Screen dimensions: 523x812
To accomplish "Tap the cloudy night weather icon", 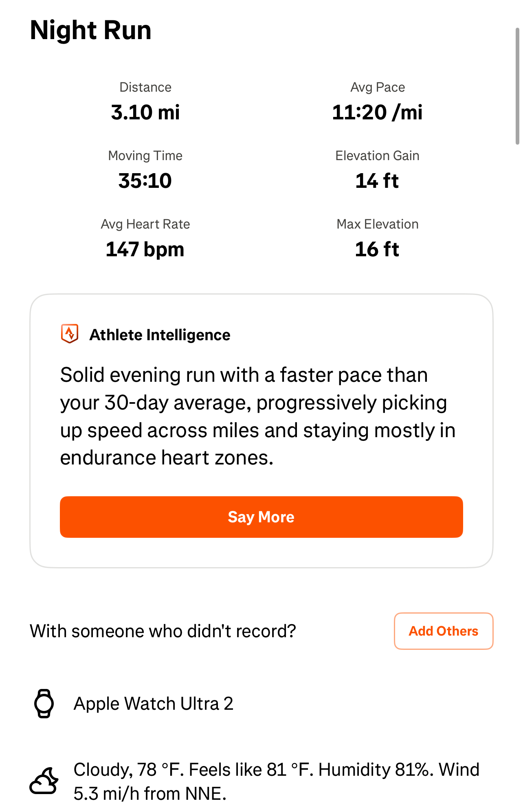I will pyautogui.click(x=44, y=781).
